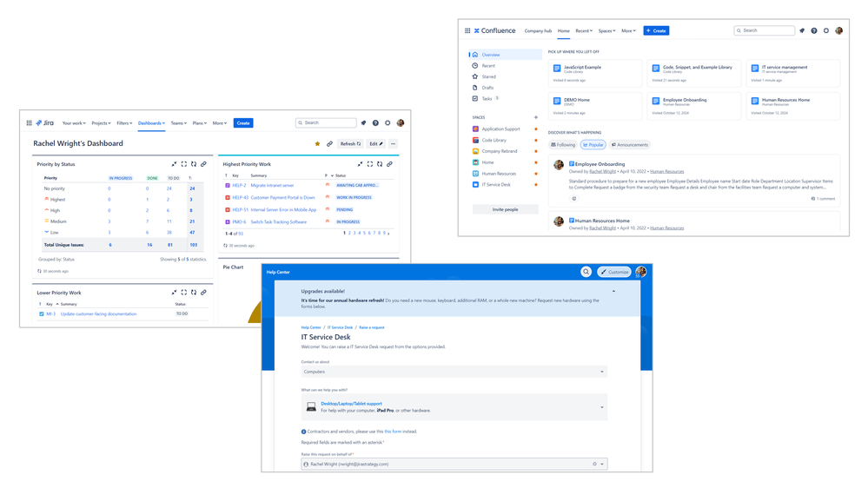Open the Contact us about Computers dropdown
Viewport: 868px width, 488px height.
[x=454, y=372]
